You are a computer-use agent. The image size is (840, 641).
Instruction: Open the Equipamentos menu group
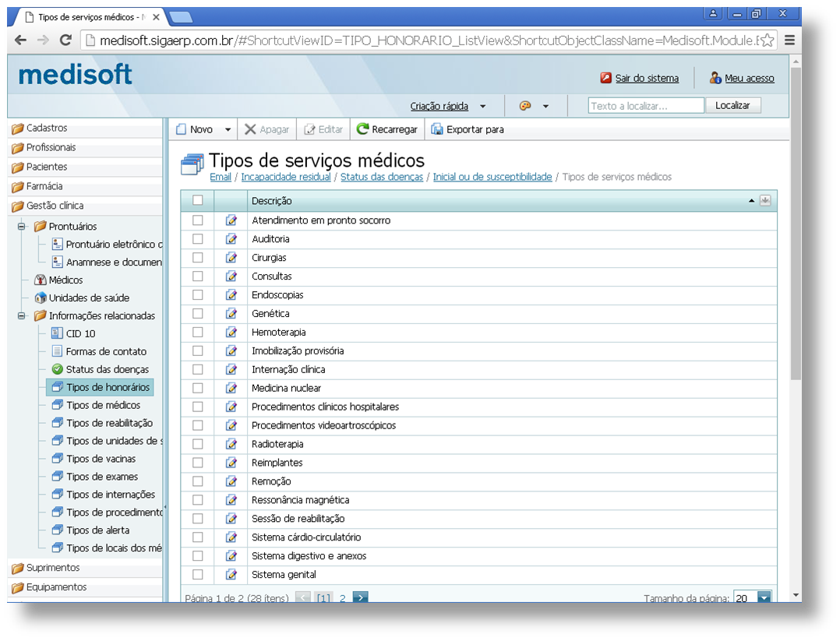pos(85,587)
